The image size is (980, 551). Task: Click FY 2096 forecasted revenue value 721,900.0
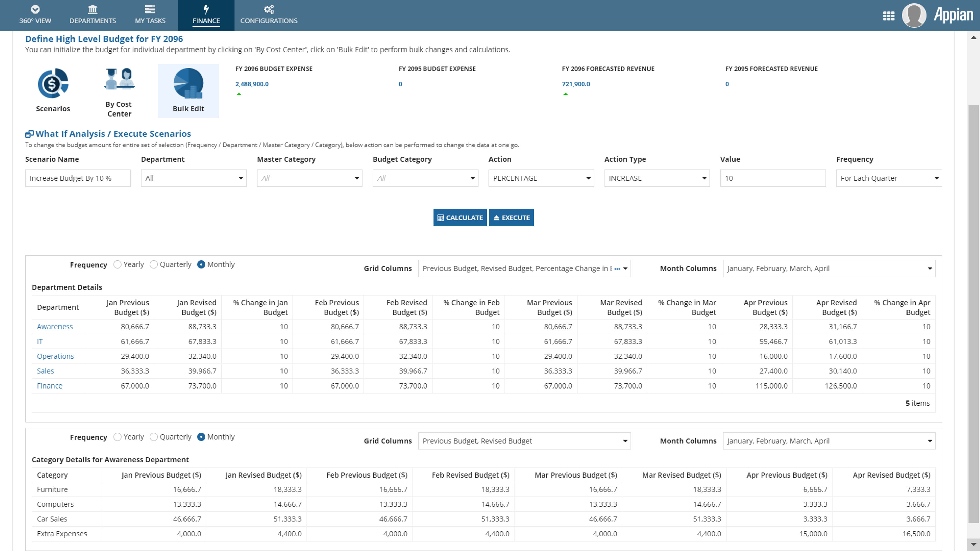click(576, 84)
